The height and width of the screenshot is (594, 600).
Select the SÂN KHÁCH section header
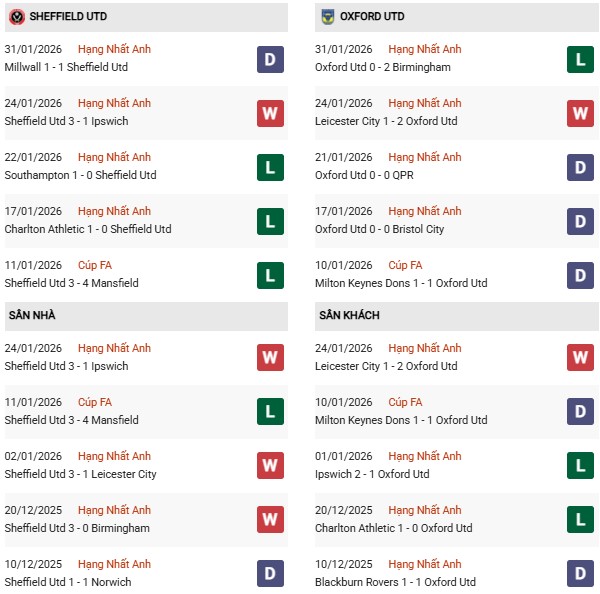tap(350, 316)
